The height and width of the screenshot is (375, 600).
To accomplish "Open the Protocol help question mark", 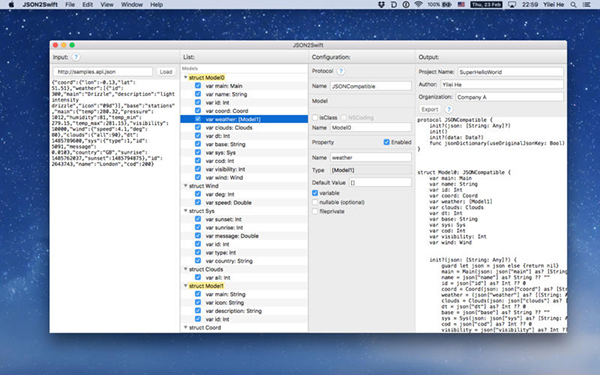I will [x=341, y=71].
